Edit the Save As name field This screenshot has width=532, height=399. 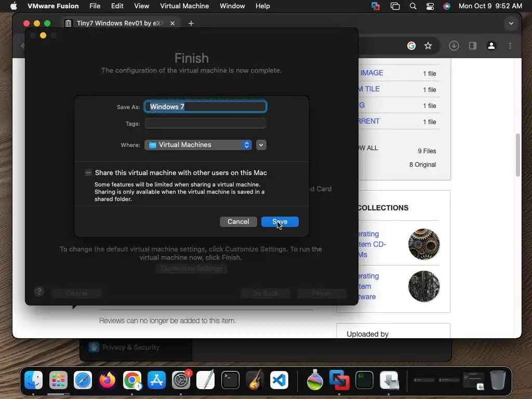tap(205, 107)
